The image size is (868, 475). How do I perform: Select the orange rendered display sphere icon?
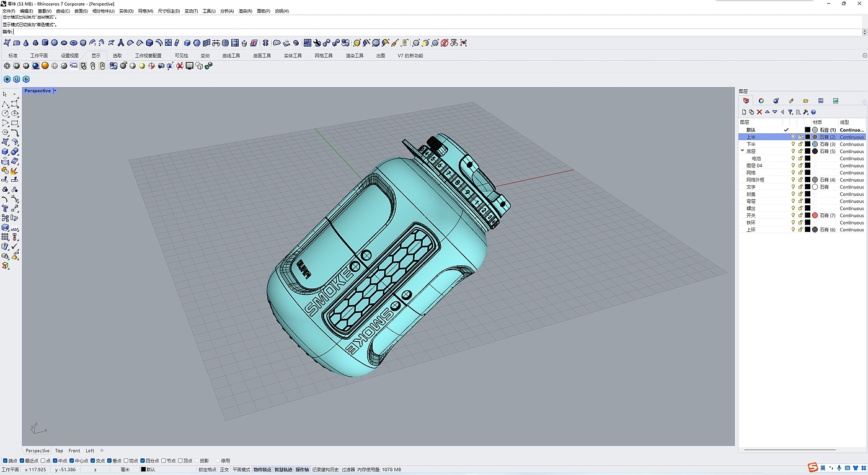45,66
